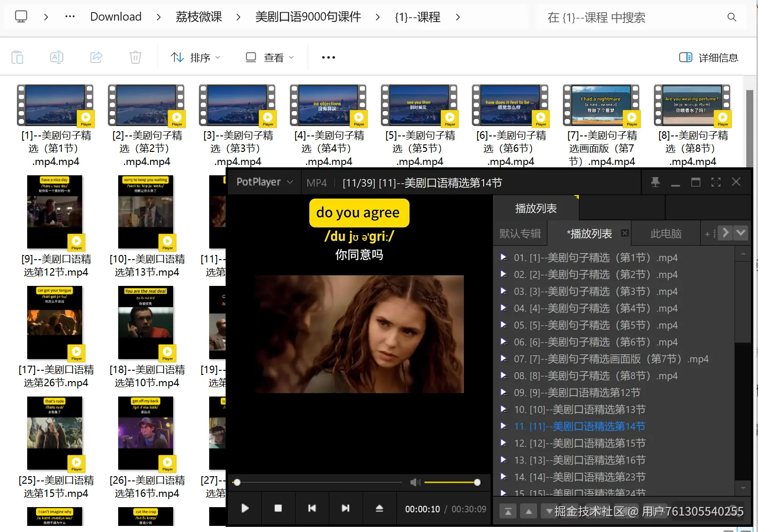Toggle PotPlayer fullscreen mode
758x532 pixels.
click(716, 182)
